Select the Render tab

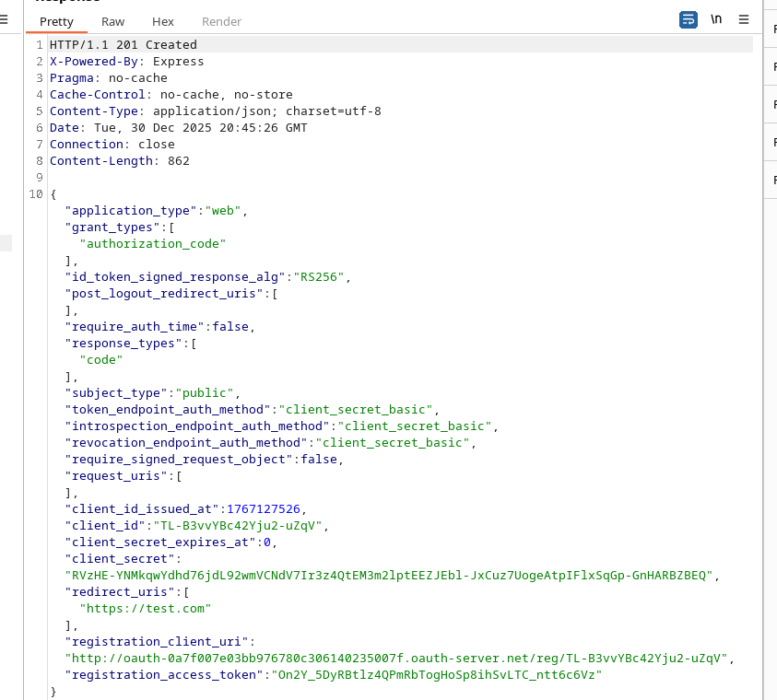pos(221,21)
